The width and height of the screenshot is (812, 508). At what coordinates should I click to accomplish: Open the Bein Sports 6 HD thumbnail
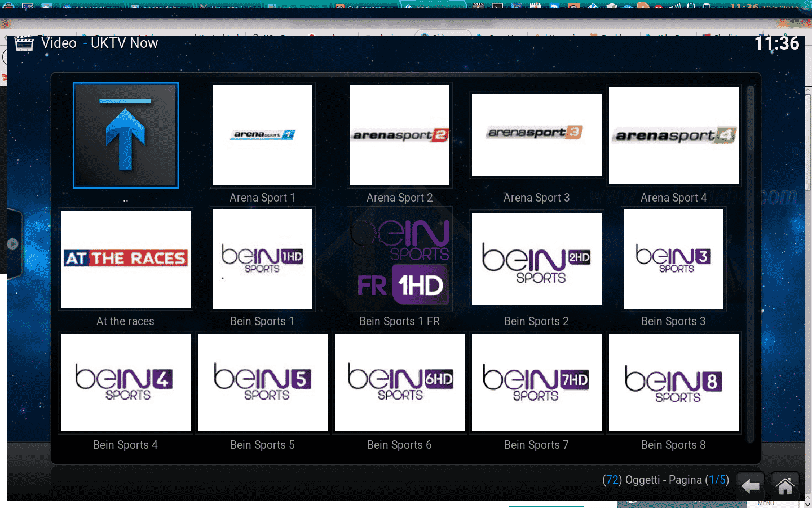click(x=399, y=383)
